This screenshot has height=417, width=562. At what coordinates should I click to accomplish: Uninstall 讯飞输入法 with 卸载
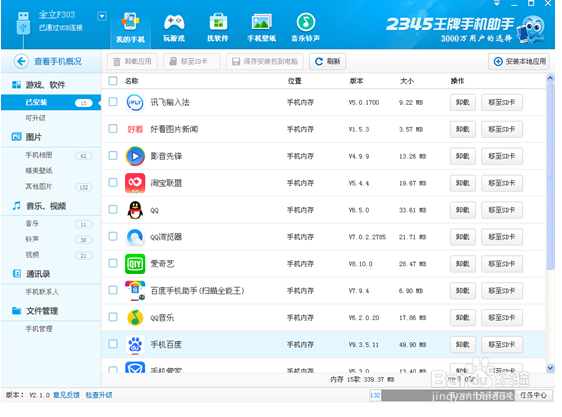click(463, 102)
